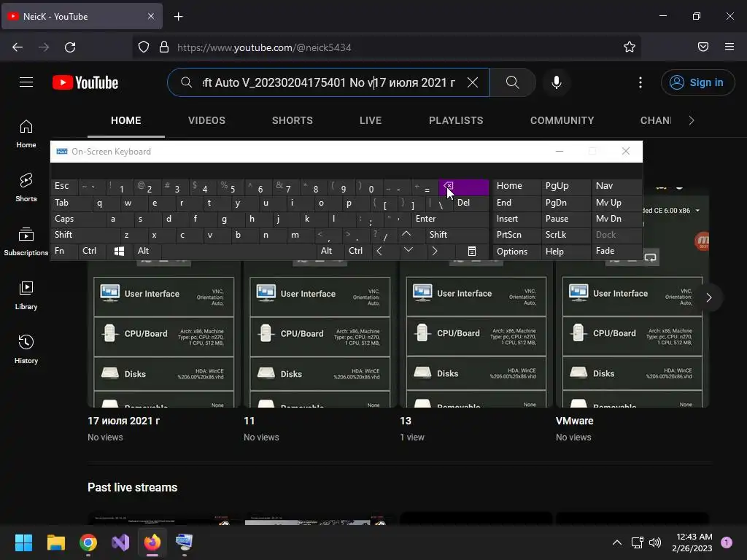
Task: Click the Firefox address bar URL
Action: click(264, 47)
